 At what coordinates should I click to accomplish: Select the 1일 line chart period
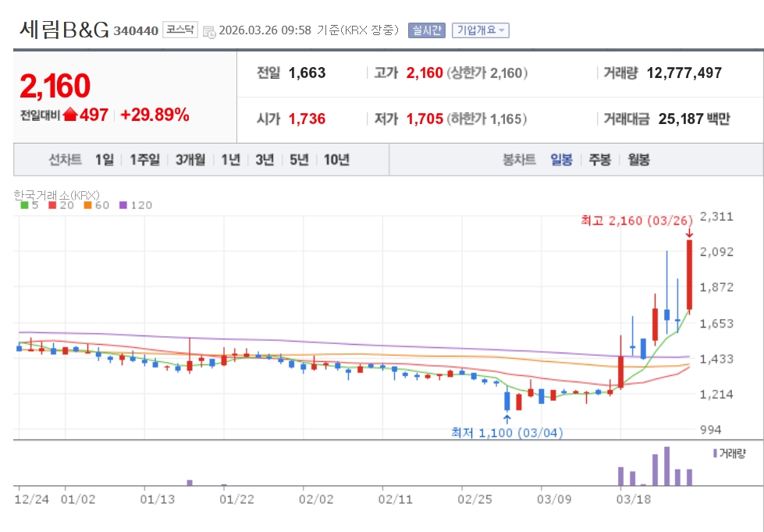tap(105, 160)
